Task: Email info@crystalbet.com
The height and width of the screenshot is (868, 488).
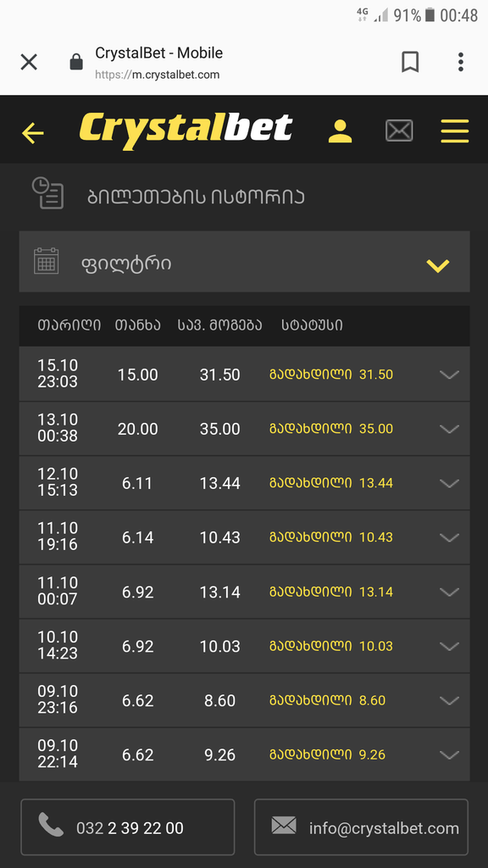Action: point(361,827)
